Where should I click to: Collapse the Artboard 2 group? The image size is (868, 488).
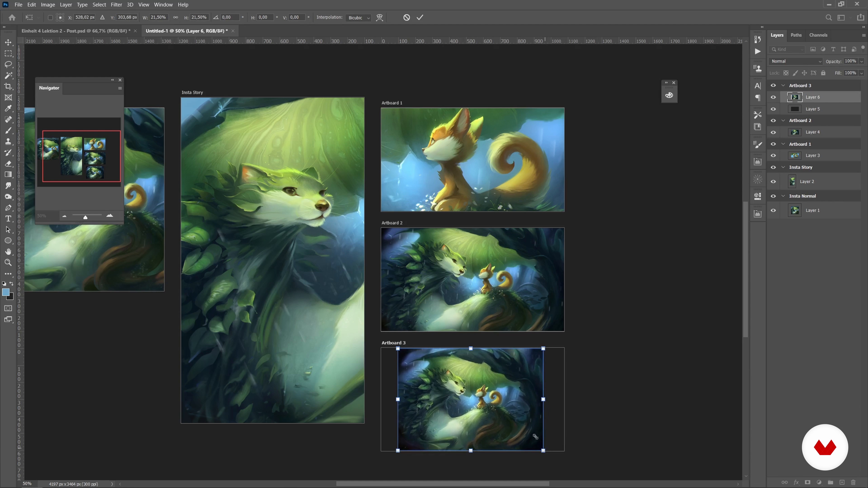783,121
